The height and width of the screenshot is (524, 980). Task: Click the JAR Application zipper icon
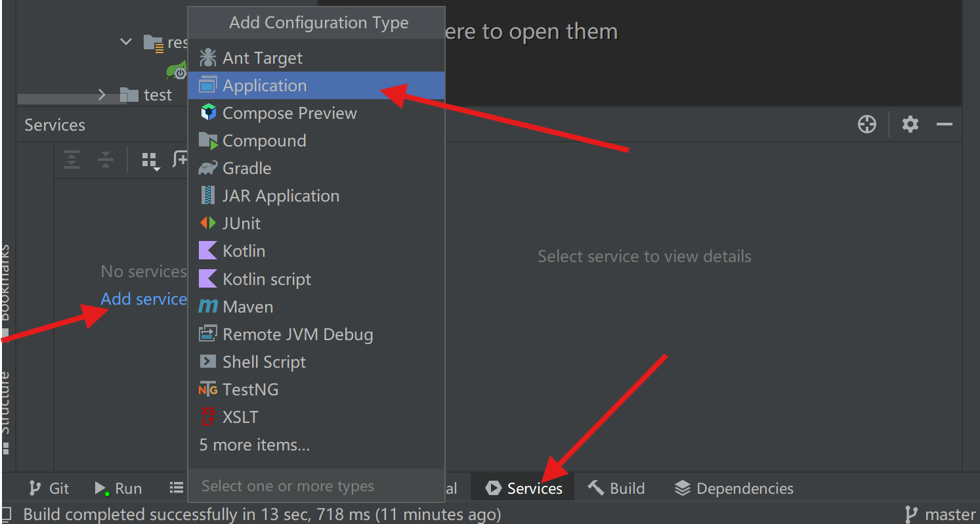[207, 196]
